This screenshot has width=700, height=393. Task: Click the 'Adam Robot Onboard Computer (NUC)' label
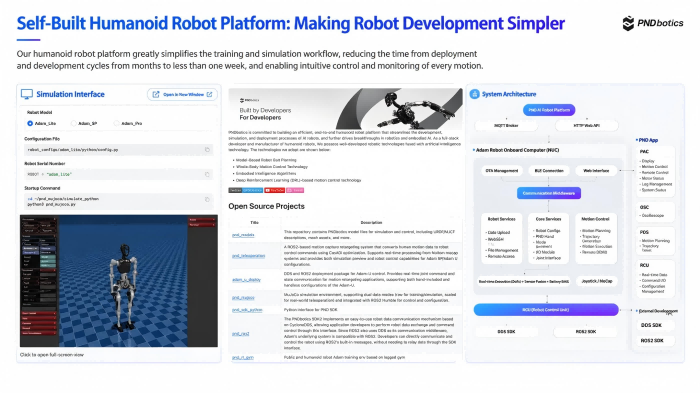tap(517, 150)
